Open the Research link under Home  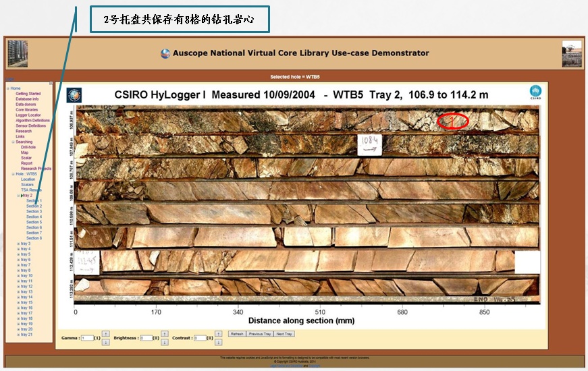click(24, 131)
